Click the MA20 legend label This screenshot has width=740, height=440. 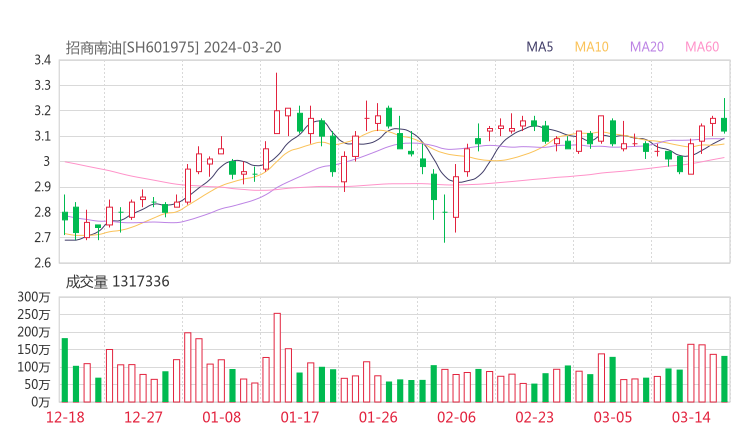tap(647, 47)
